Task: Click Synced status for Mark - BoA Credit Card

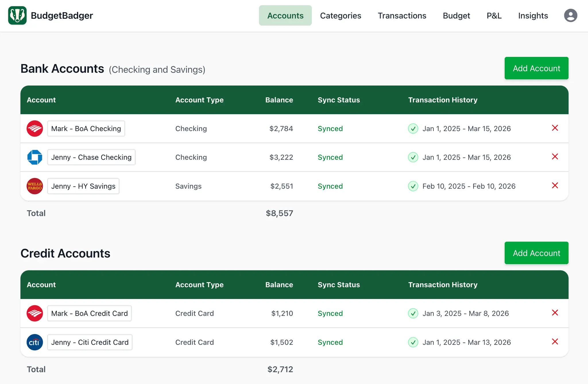Action: coord(330,313)
